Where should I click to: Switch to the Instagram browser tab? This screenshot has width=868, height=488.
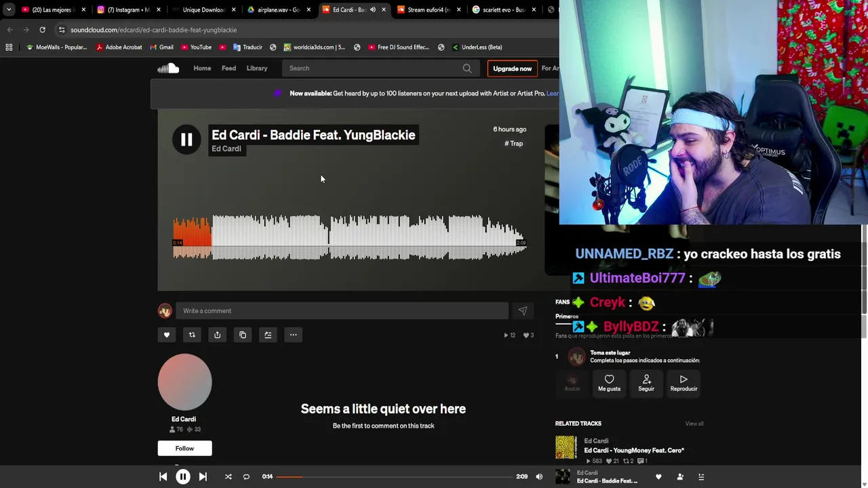(128, 9)
